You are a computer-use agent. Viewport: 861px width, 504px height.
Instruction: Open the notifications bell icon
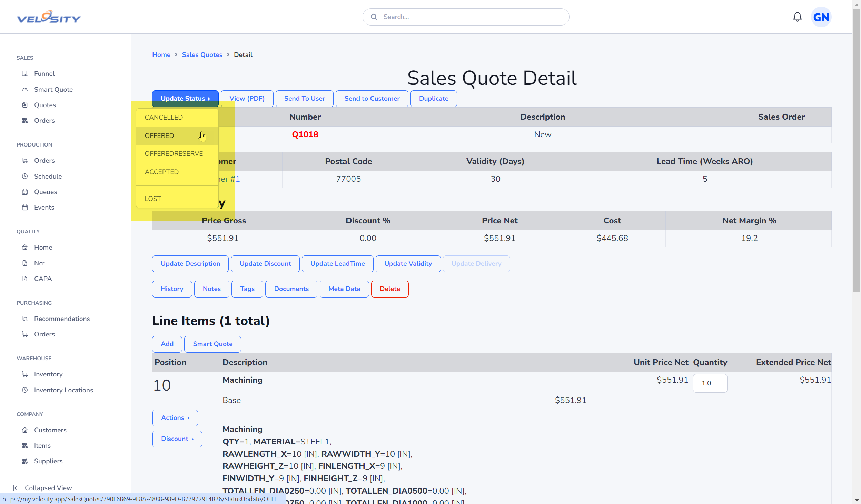click(x=797, y=17)
